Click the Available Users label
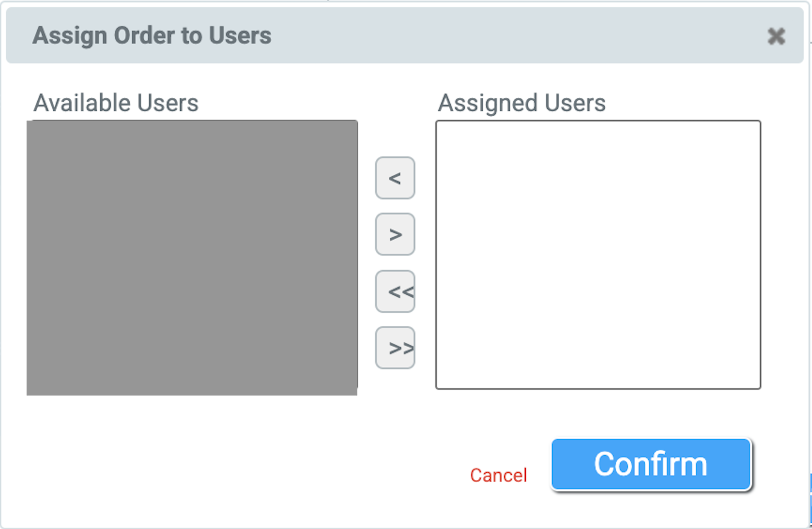 [x=116, y=103]
